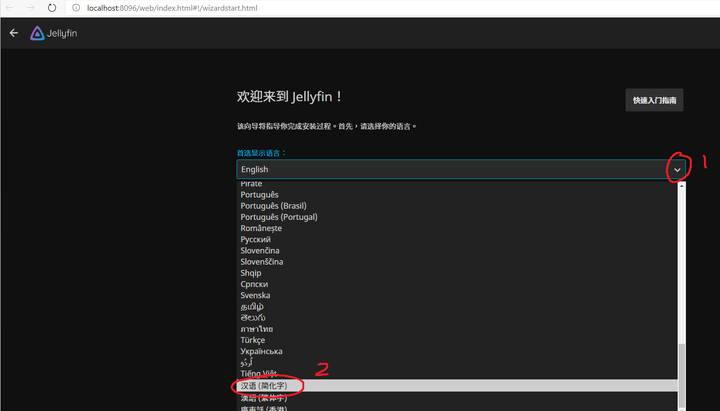Reload the page in the browser
The image size is (720, 411).
(x=52, y=8)
